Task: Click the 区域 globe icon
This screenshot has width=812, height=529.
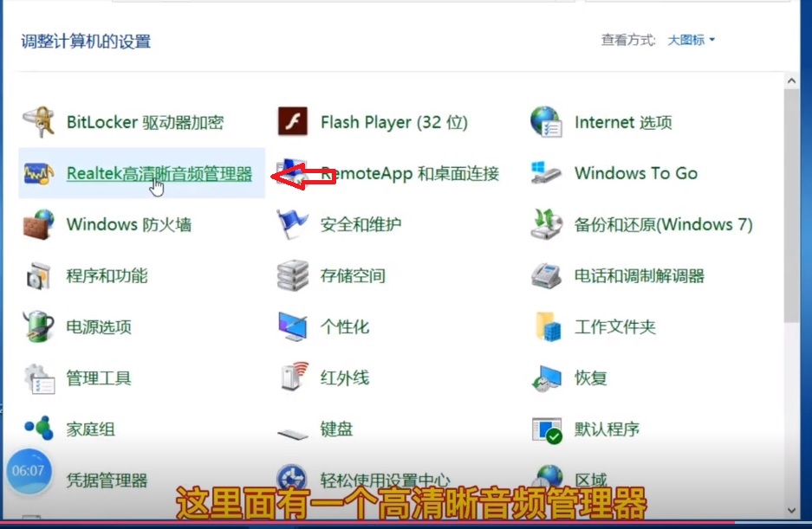Action: click(546, 478)
